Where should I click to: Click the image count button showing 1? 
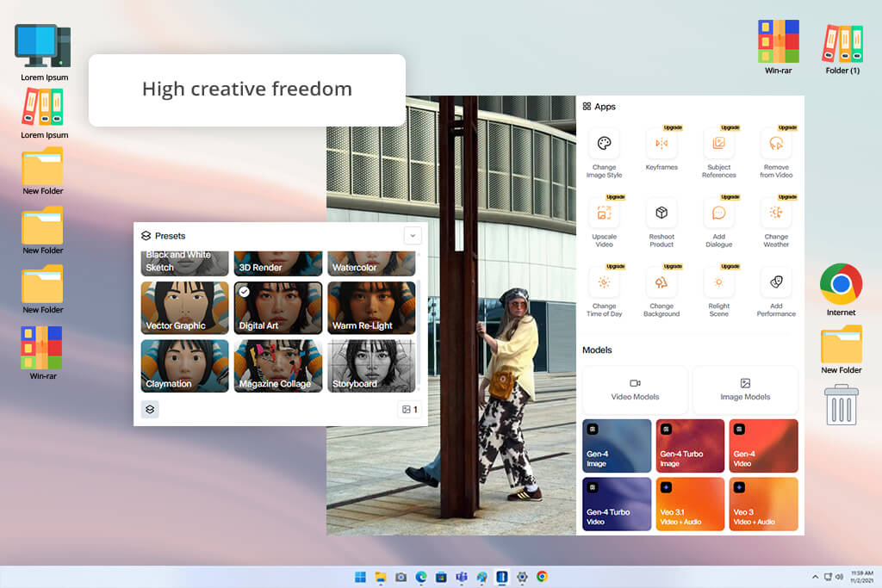(409, 409)
